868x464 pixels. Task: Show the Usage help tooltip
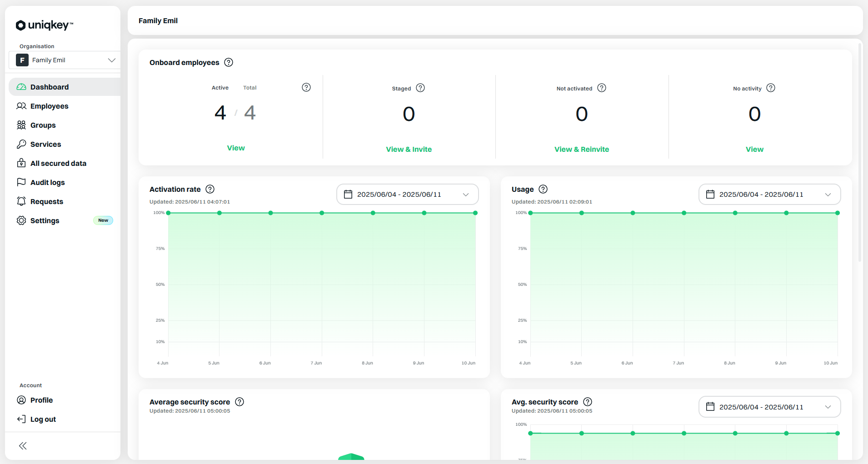tap(543, 189)
